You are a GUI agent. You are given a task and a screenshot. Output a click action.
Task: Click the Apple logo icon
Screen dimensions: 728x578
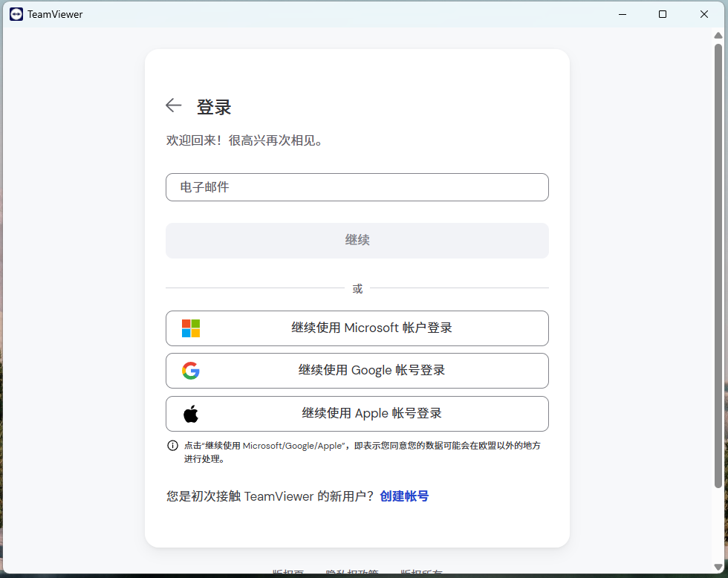tap(191, 413)
